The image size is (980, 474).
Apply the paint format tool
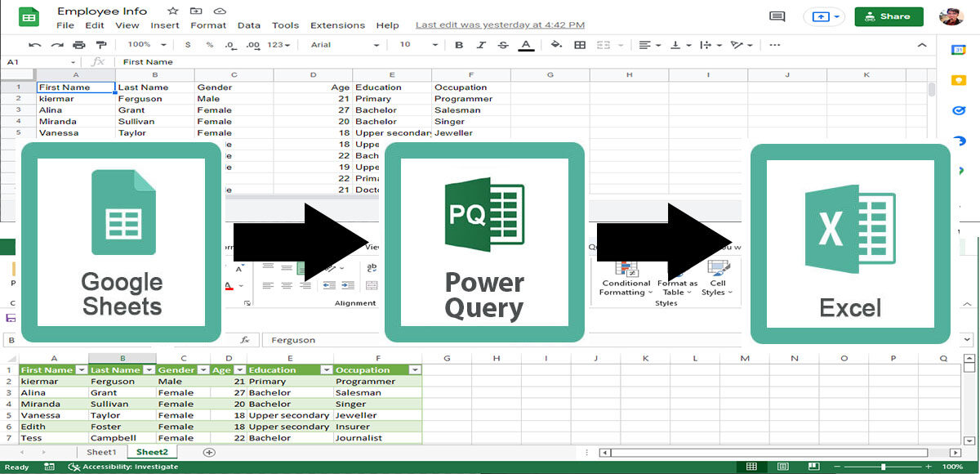pyautogui.click(x=100, y=45)
